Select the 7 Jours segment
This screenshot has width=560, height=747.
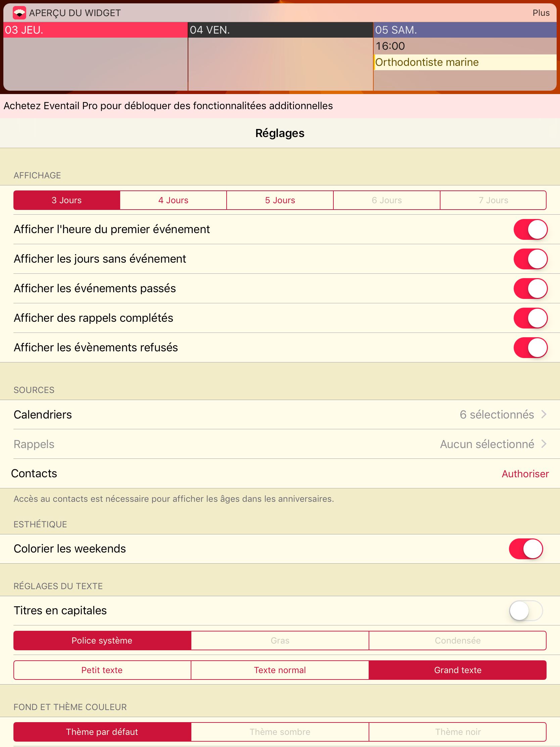[493, 200]
